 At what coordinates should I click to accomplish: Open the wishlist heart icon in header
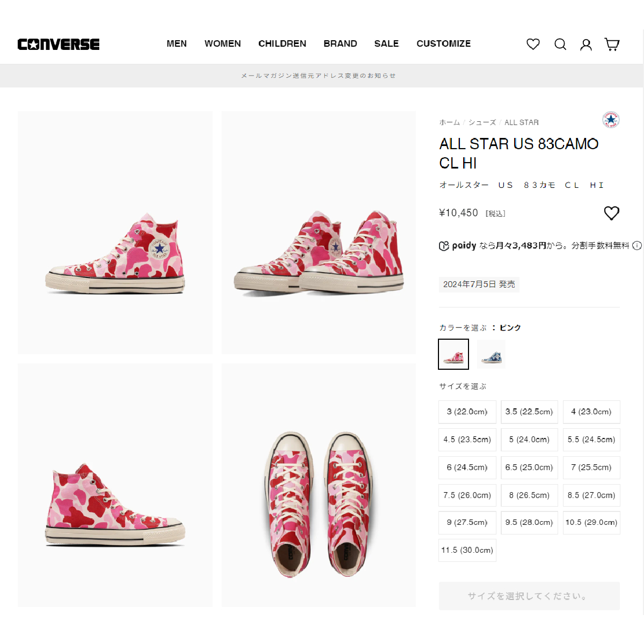pos(533,45)
